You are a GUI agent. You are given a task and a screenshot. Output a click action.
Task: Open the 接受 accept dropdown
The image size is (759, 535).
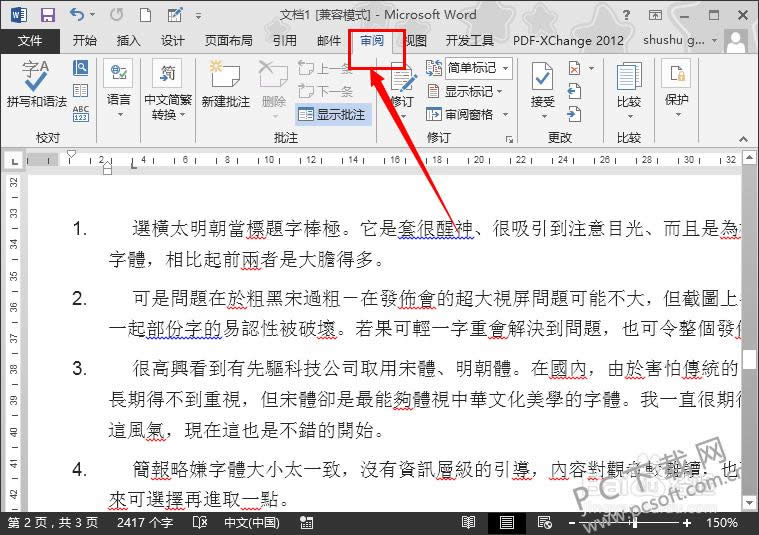(544, 116)
